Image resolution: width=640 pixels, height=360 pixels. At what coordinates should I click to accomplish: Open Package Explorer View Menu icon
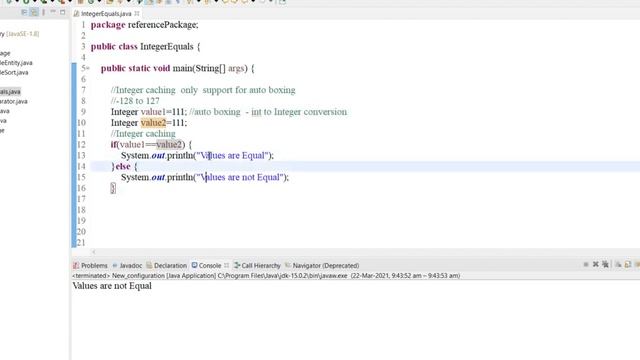(x=44, y=12)
